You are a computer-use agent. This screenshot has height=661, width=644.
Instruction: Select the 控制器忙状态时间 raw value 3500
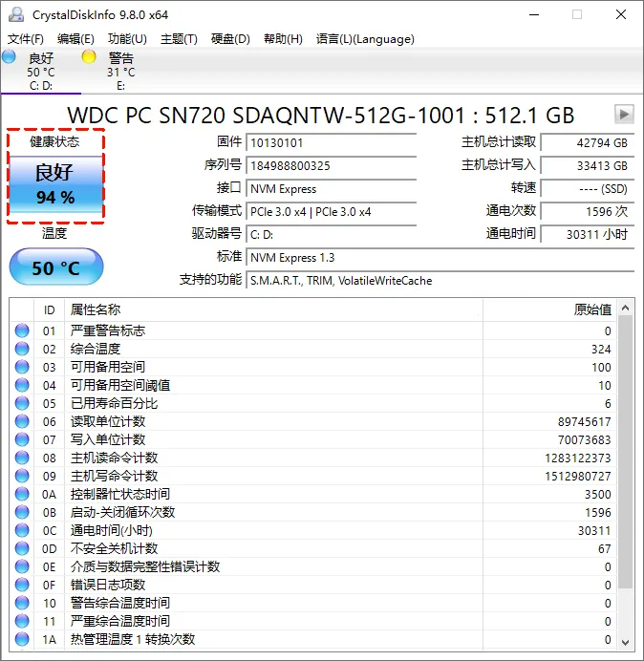tap(597, 495)
